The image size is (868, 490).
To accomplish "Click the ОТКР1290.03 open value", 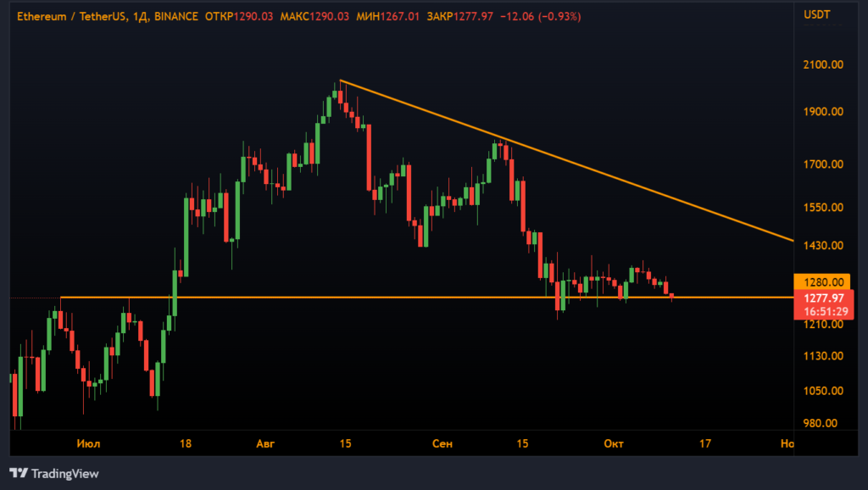I will coord(239,17).
